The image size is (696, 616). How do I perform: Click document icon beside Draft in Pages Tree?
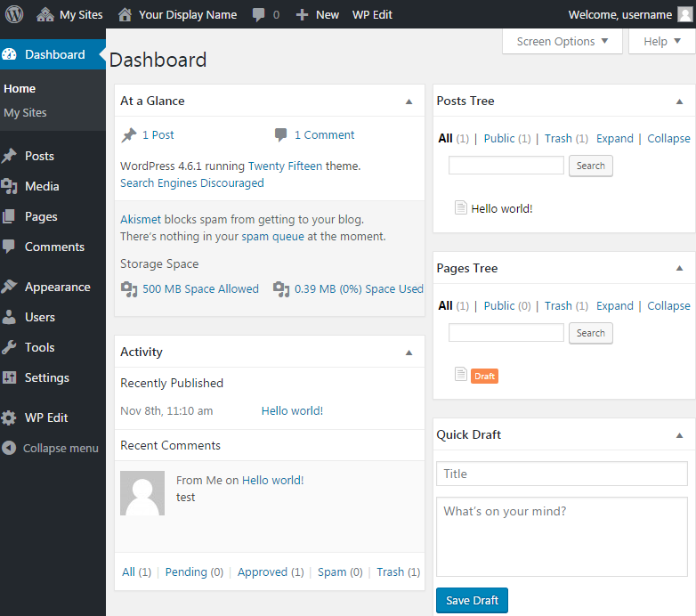pyautogui.click(x=461, y=374)
